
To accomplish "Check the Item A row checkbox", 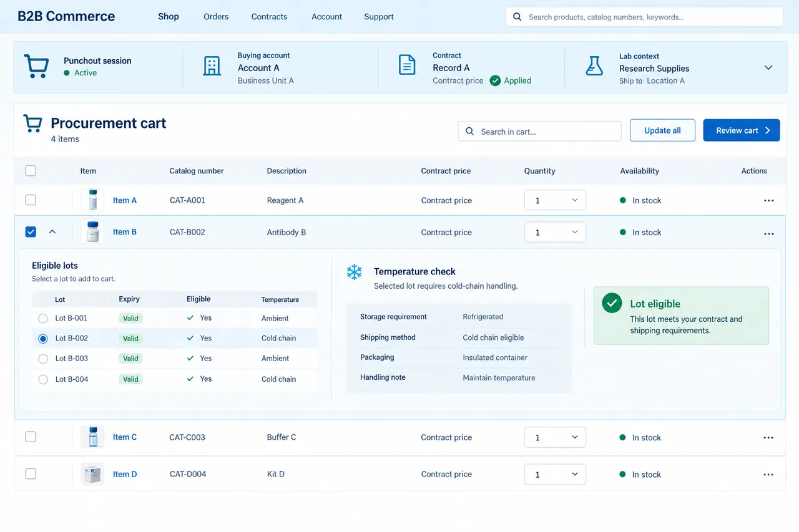I will 31,200.
